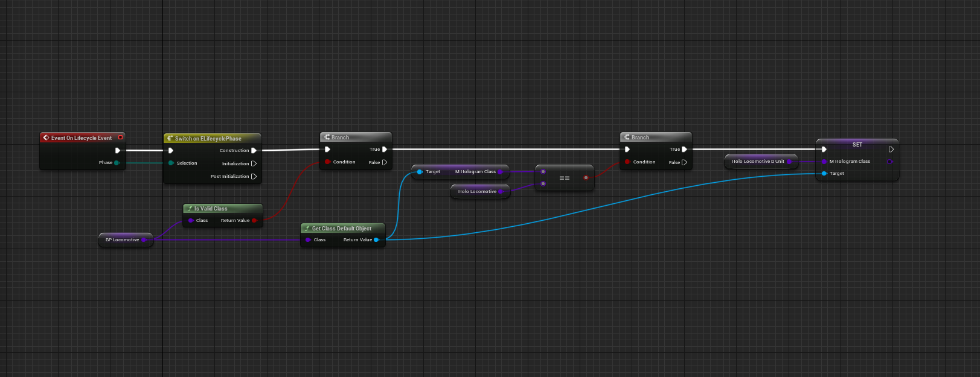Click the Initialization exec output pin
Image resolution: width=980 pixels, height=377 pixels.
click(254, 163)
